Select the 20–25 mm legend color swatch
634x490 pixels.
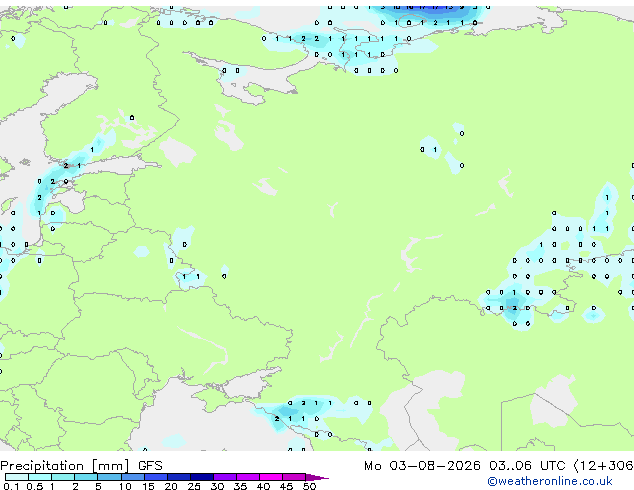coord(179,477)
